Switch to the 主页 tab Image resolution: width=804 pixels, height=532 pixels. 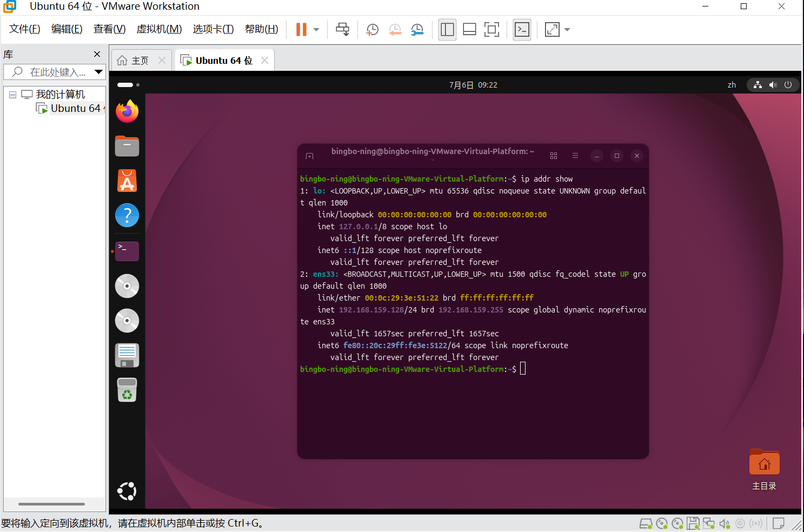[133, 61]
